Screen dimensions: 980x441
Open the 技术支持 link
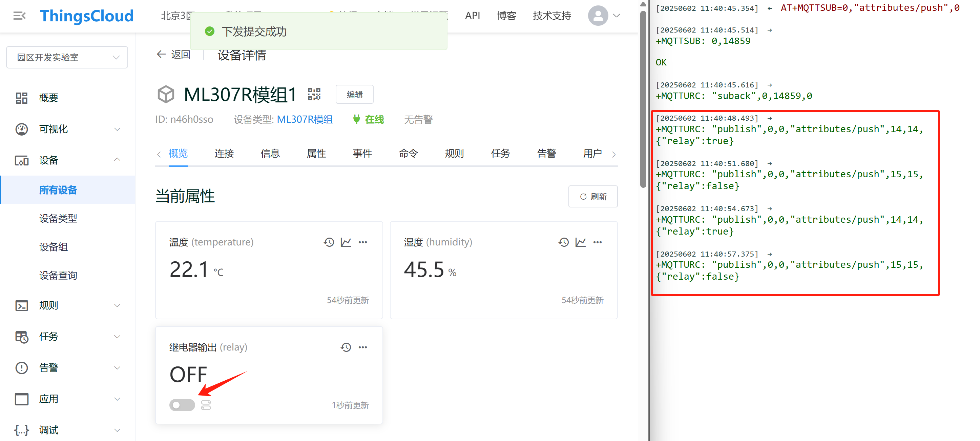[551, 16]
